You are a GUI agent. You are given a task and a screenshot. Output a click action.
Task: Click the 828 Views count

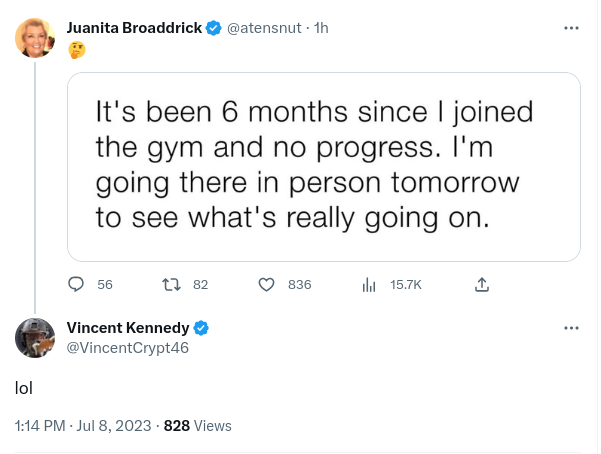(x=197, y=425)
